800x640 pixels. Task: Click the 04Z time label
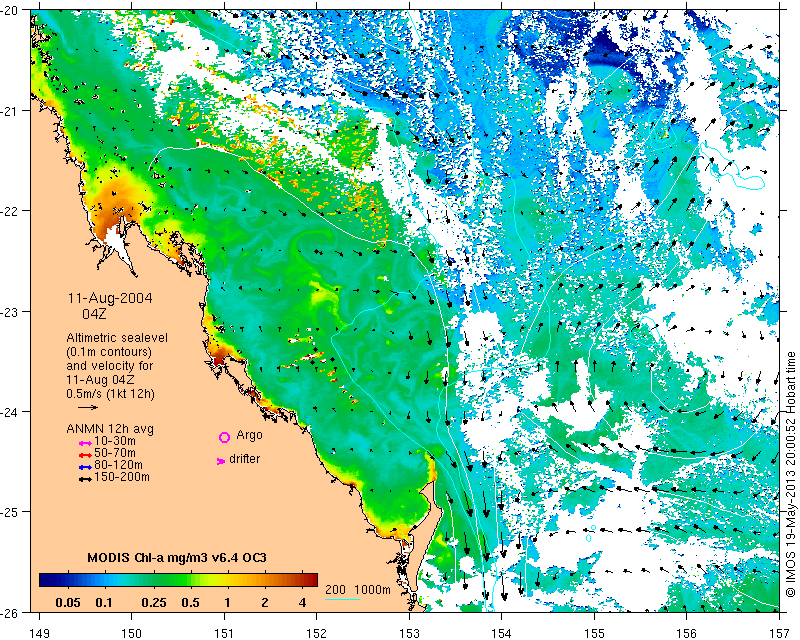tap(94, 313)
